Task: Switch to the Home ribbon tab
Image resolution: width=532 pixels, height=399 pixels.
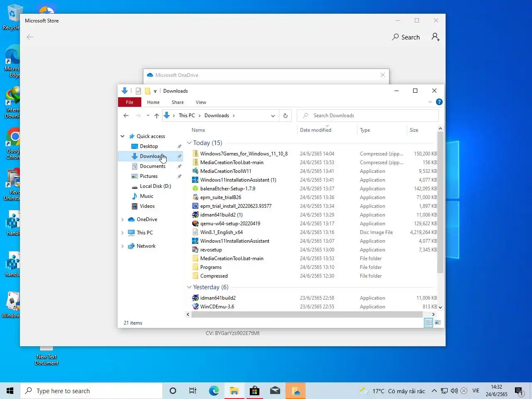Action: (153, 102)
